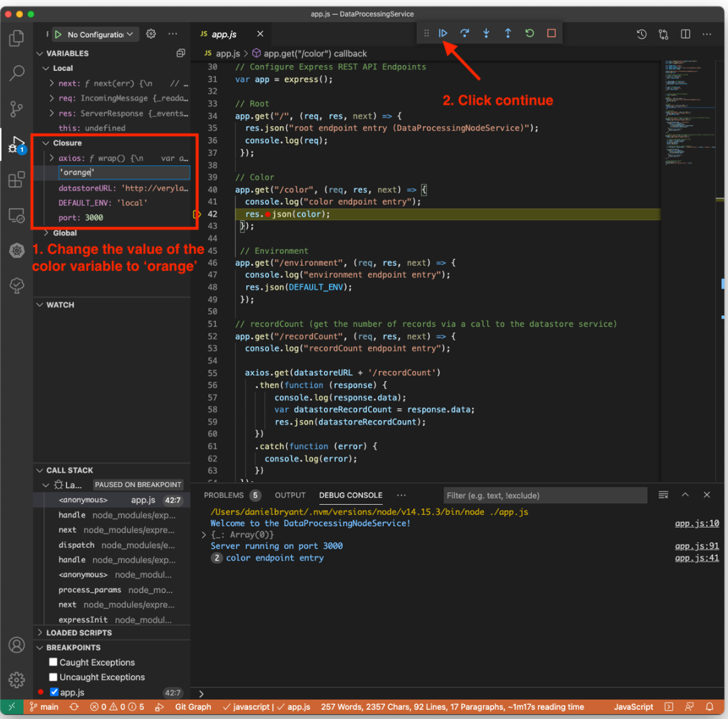
Task: Restart the debug session
Action: point(530,33)
